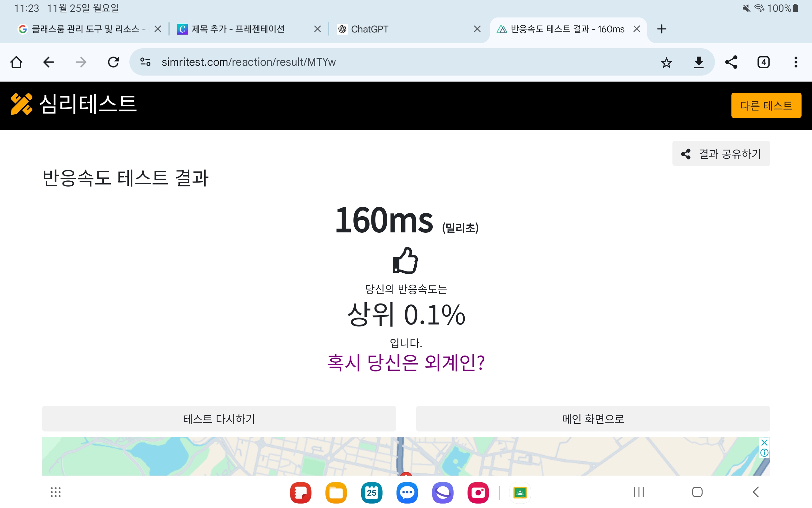Click the forward navigation arrow
812x508 pixels.
click(81, 62)
